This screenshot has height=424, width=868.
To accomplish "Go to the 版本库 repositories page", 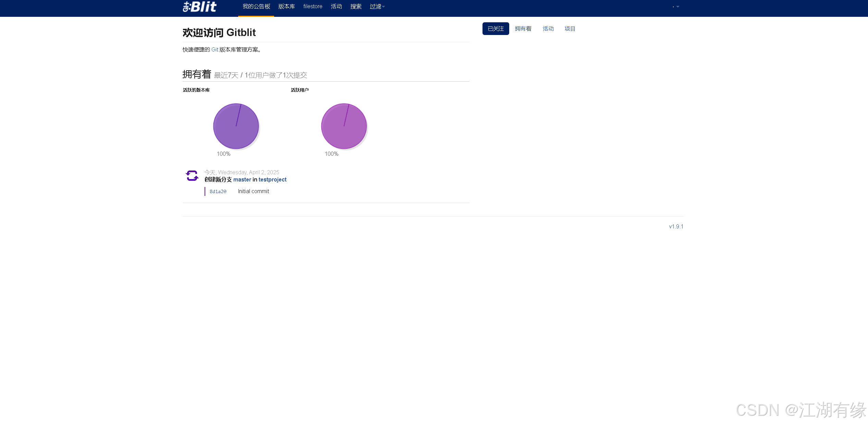I will point(286,7).
